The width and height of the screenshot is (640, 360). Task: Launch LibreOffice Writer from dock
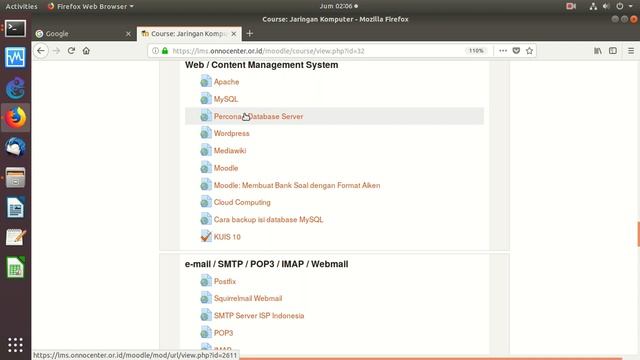(x=16, y=208)
